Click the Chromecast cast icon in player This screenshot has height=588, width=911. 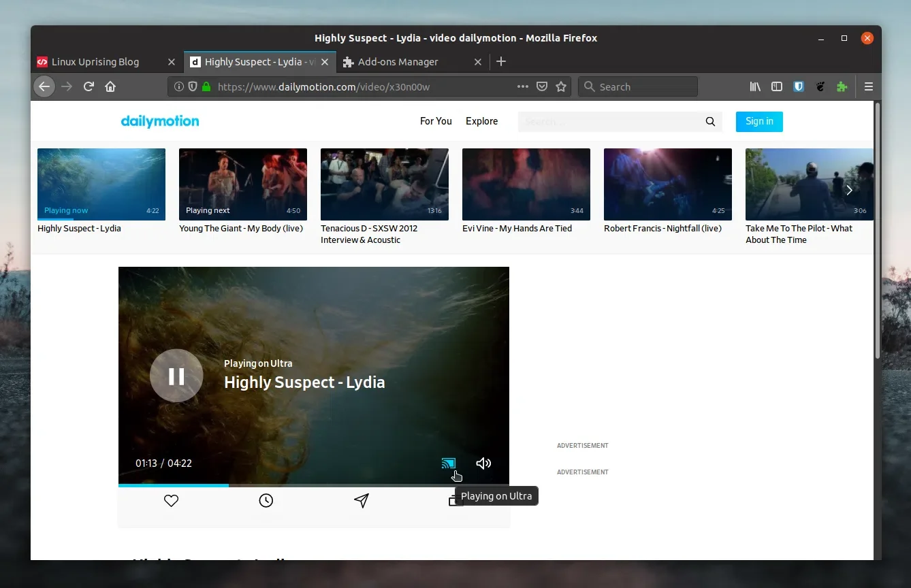click(x=448, y=463)
